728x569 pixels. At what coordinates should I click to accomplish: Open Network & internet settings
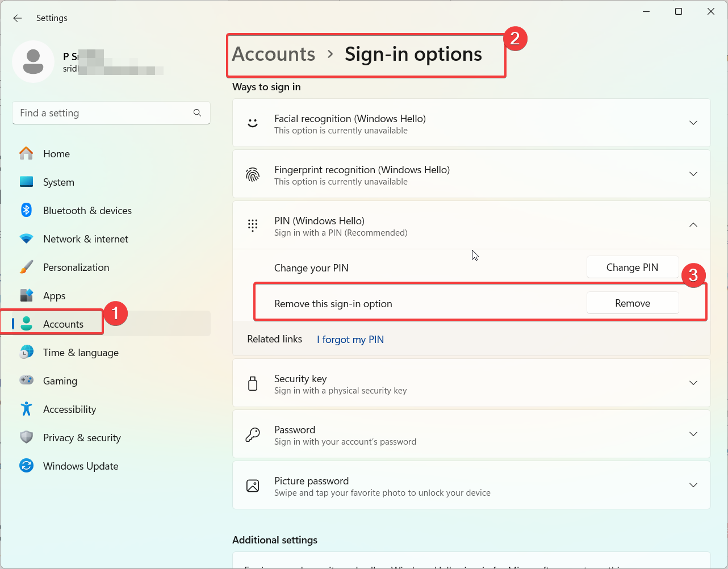85,239
